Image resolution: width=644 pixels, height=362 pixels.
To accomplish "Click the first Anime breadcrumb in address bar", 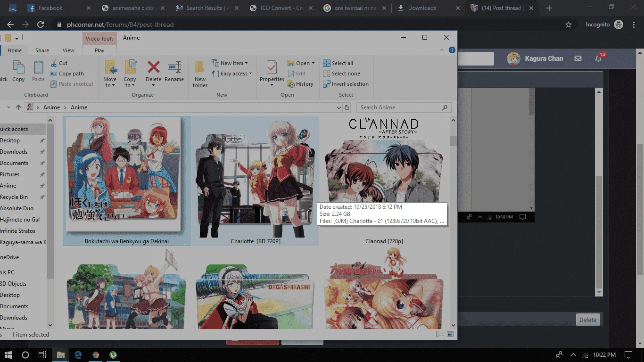I will 51,107.
